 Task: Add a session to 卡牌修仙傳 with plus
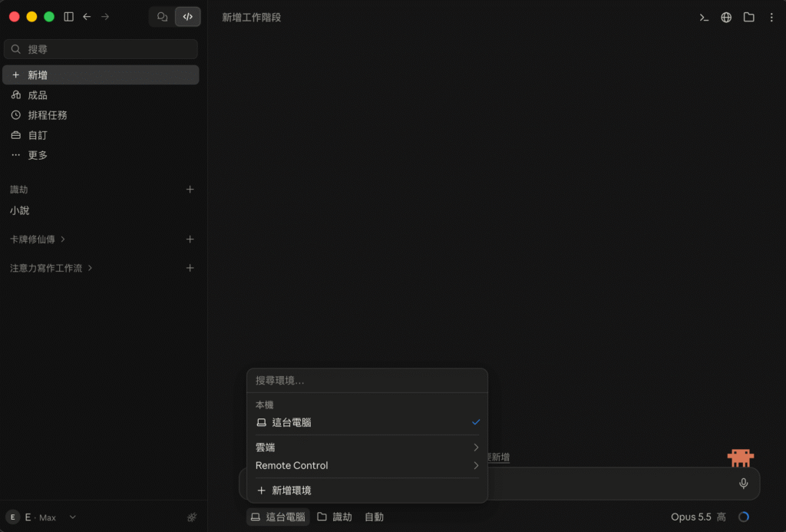pos(190,240)
